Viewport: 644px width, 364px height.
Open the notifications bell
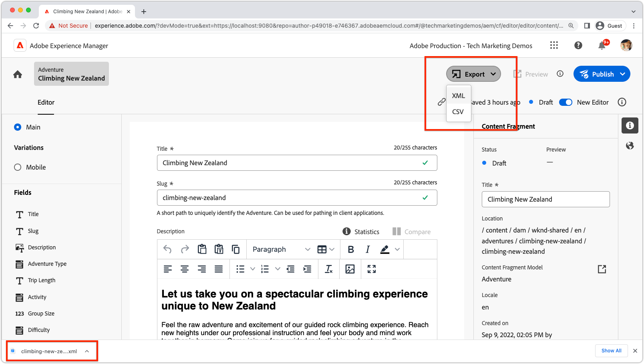coord(602,45)
